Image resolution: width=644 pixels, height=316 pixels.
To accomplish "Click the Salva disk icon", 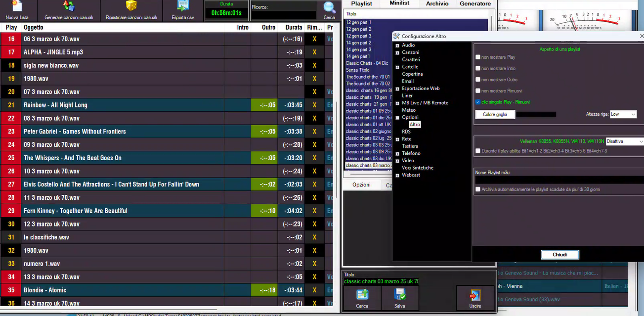I will (400, 295).
